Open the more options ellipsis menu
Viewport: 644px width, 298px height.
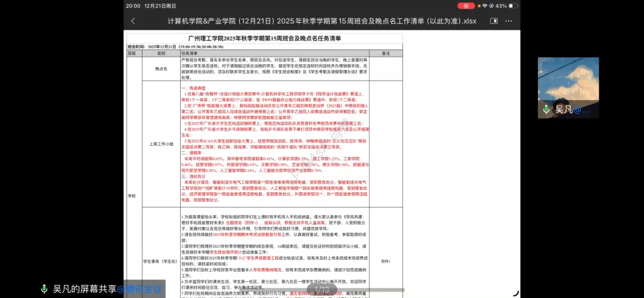coord(511,21)
